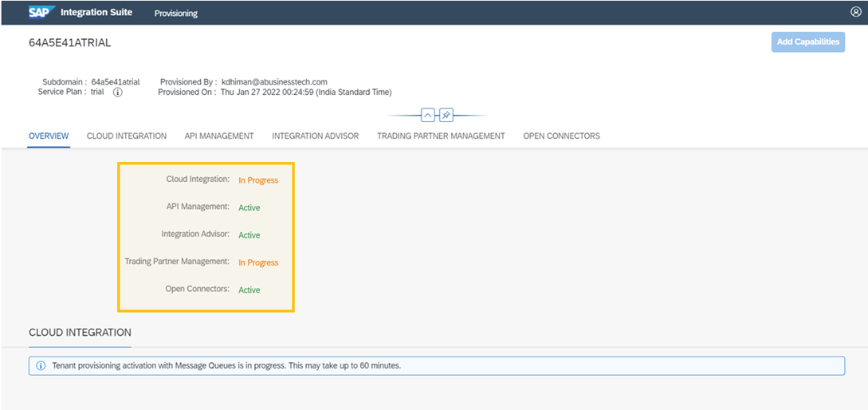Click the Add Capabilities button
Viewport: 868px width, 410px height.
(808, 42)
